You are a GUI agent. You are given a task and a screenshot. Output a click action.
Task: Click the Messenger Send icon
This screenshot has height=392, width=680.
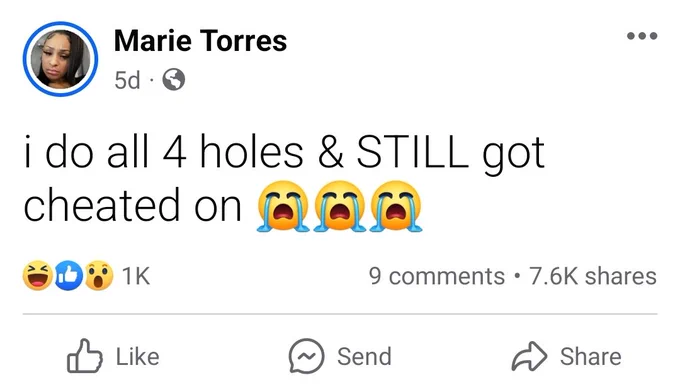[306, 356]
